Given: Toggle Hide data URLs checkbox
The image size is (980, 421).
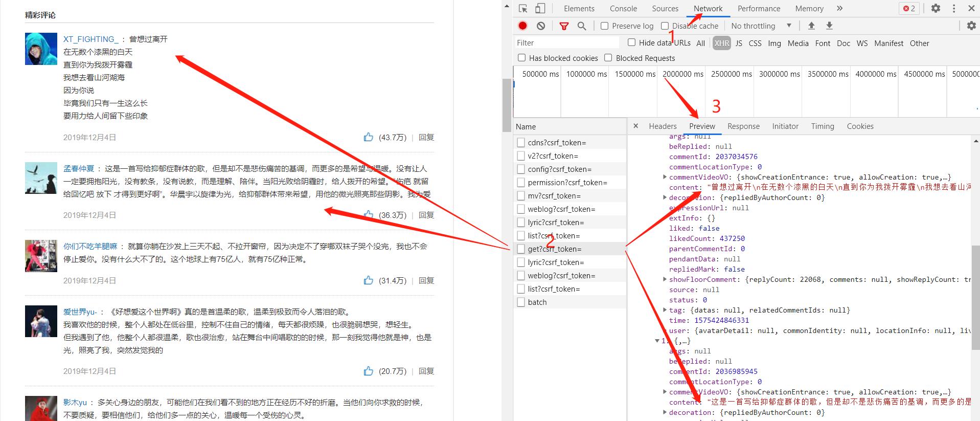Looking at the screenshot, I should (631, 42).
